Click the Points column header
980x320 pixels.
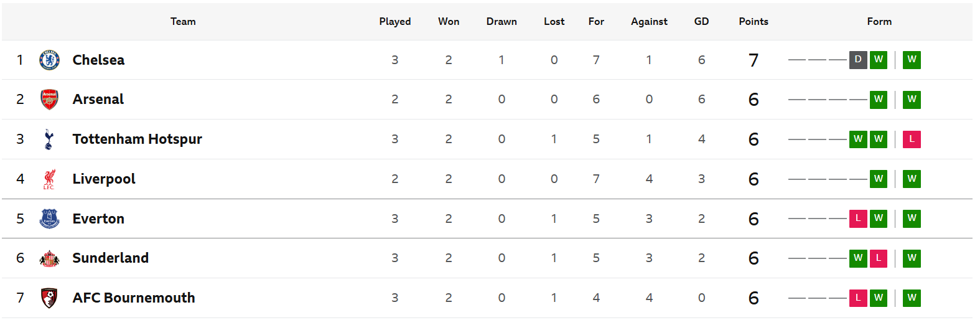pos(754,21)
